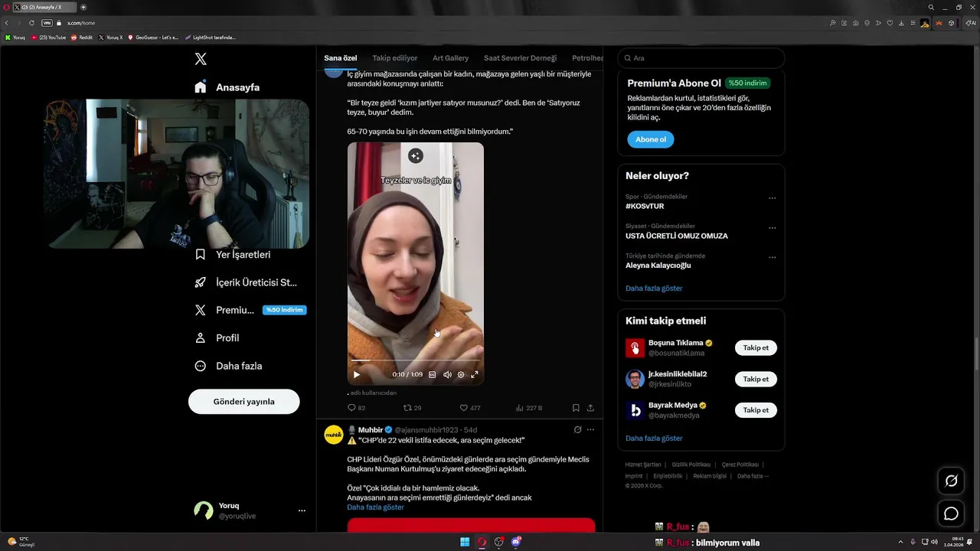Show more suggestions under Kimi takip etmeli
Screen dimensions: 980x551
point(654,439)
